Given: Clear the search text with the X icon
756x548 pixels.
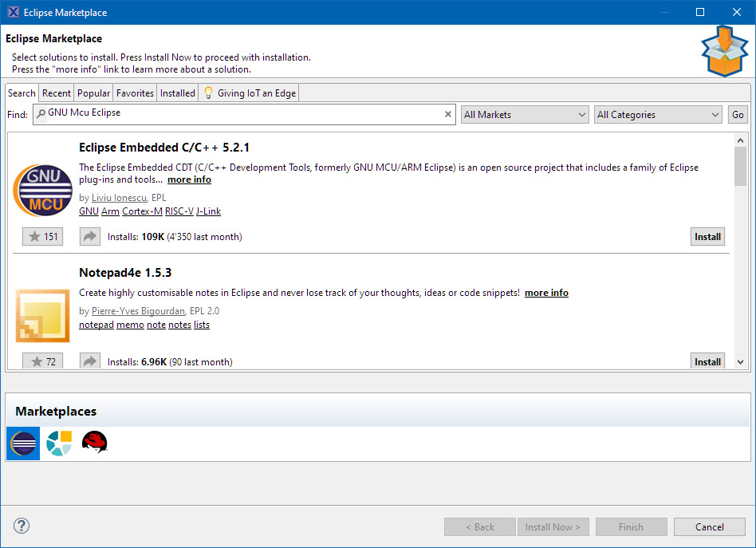Looking at the screenshot, I should point(447,114).
